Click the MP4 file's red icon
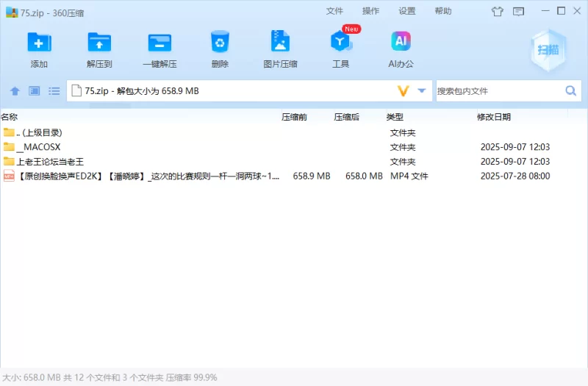Screen dimensions: 588x386 (9, 176)
